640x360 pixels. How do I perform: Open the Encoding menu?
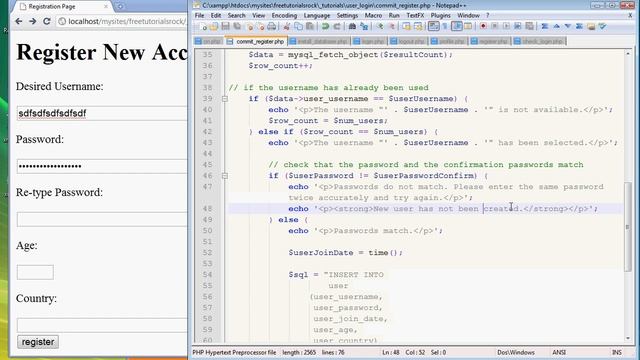[x=284, y=16]
